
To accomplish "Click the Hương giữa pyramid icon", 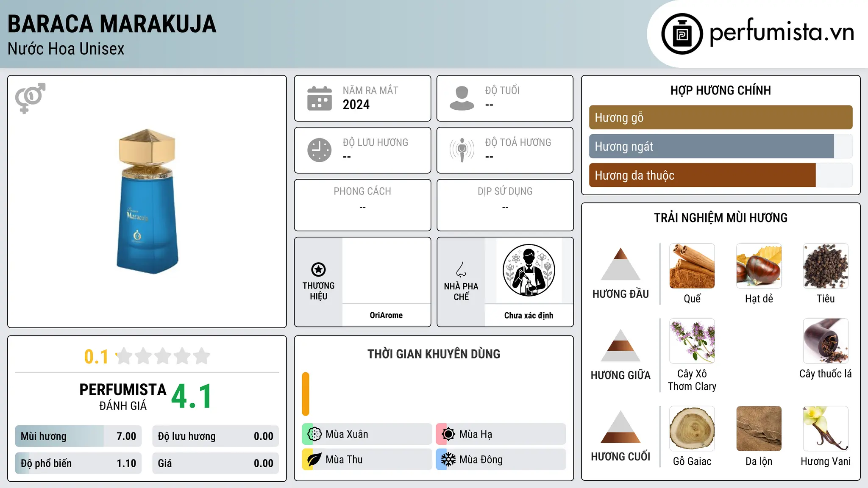I will 620,345.
